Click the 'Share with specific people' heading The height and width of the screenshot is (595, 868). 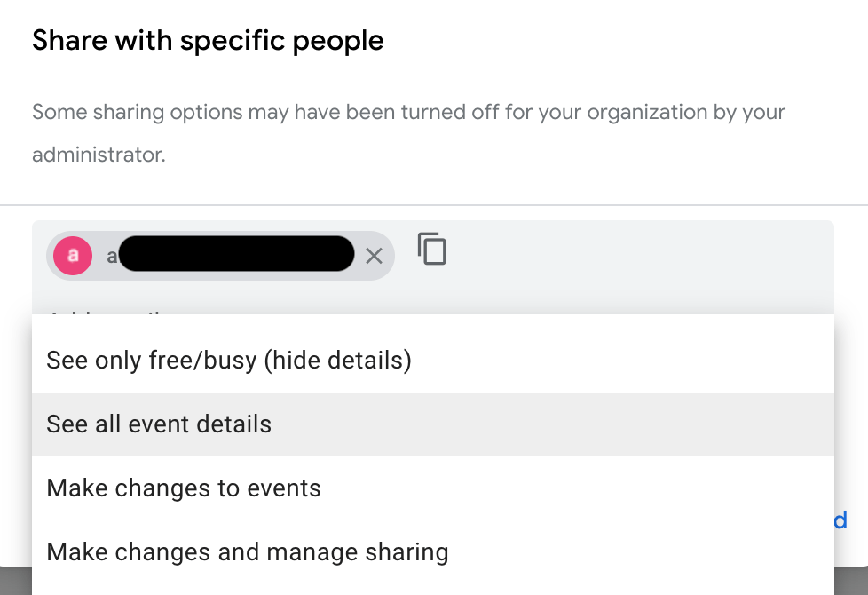pos(208,40)
